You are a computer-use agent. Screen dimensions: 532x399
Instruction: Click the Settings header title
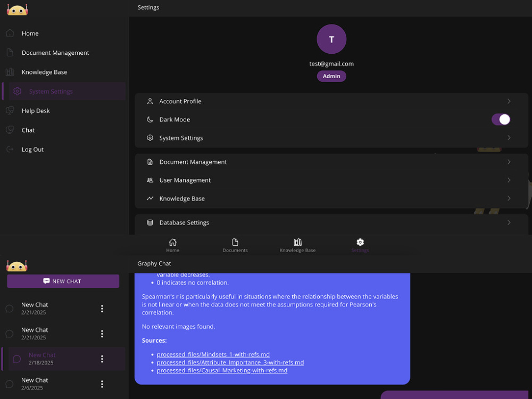click(x=148, y=7)
